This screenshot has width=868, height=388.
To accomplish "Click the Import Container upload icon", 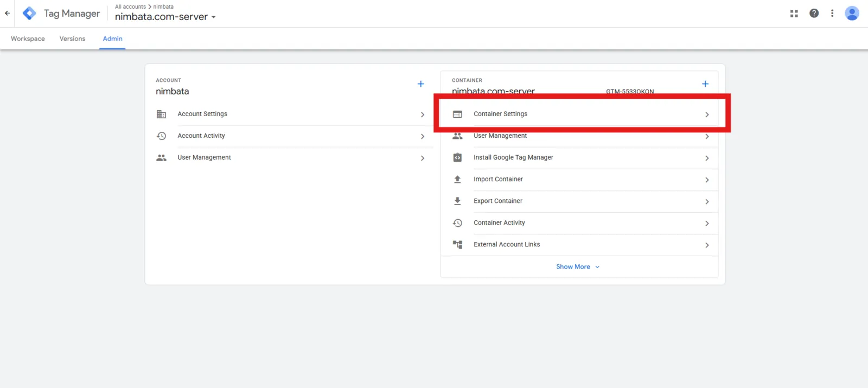I will pyautogui.click(x=457, y=179).
